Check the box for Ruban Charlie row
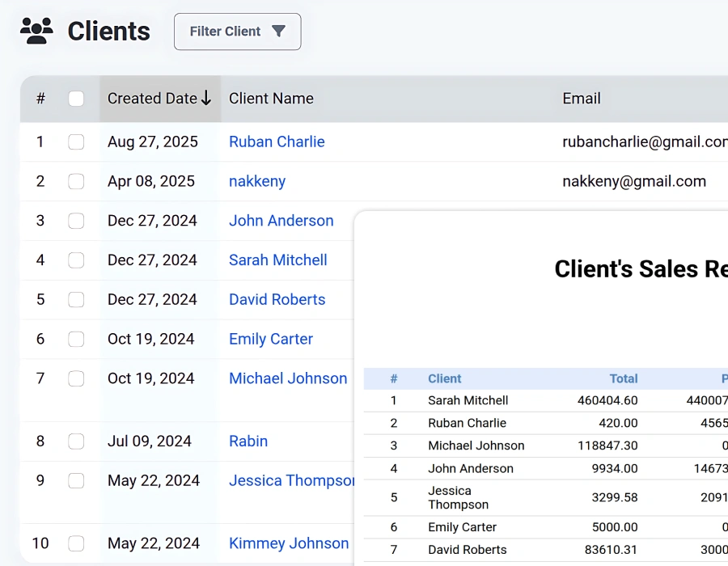Viewport: 728px width, 566px height. pyautogui.click(x=76, y=142)
